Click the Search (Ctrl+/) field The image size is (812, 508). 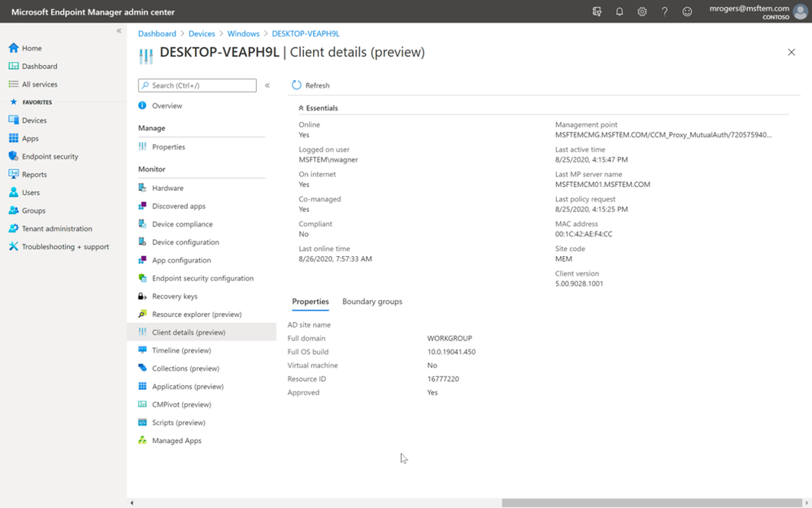tap(198, 85)
